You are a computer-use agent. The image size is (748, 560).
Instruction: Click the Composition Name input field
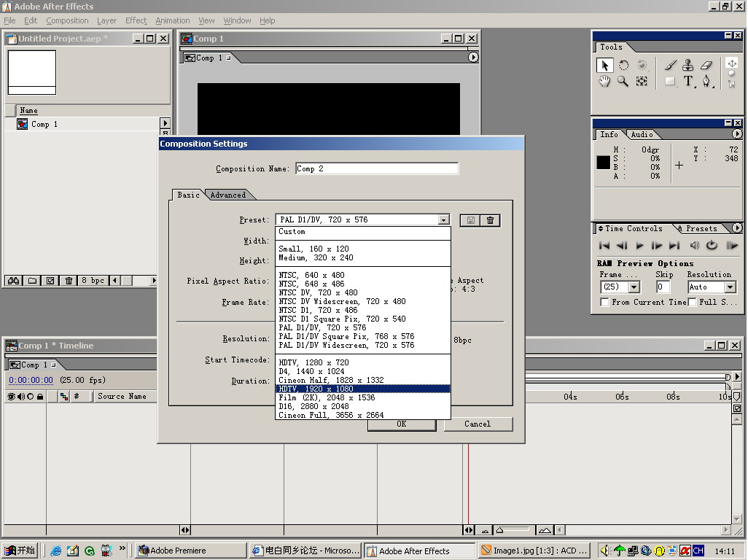pos(376,168)
